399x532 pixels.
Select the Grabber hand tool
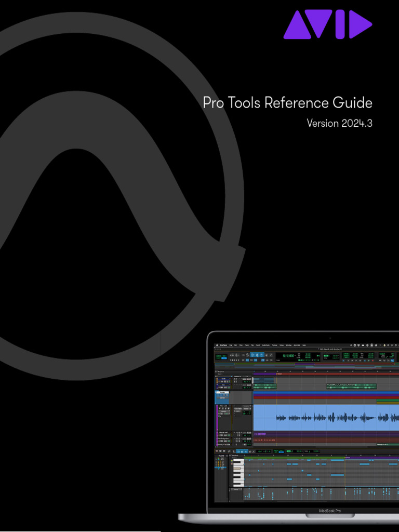[x=262, y=355]
